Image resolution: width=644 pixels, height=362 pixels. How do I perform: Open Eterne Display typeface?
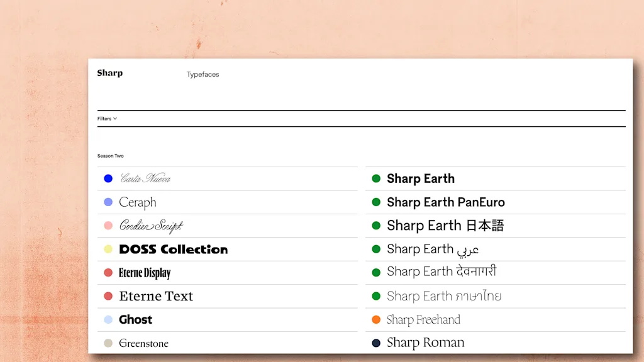[145, 273]
